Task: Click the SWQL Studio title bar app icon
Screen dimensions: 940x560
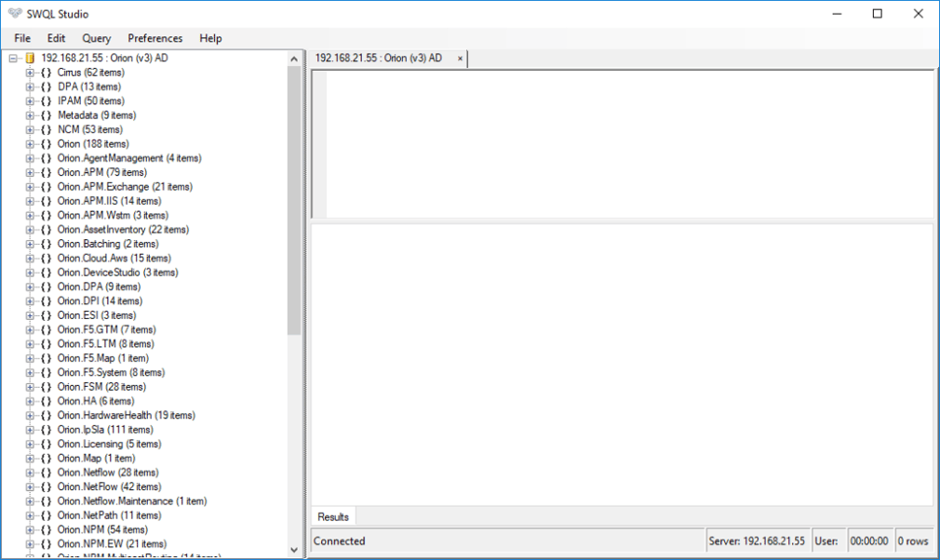Action: click(13, 14)
